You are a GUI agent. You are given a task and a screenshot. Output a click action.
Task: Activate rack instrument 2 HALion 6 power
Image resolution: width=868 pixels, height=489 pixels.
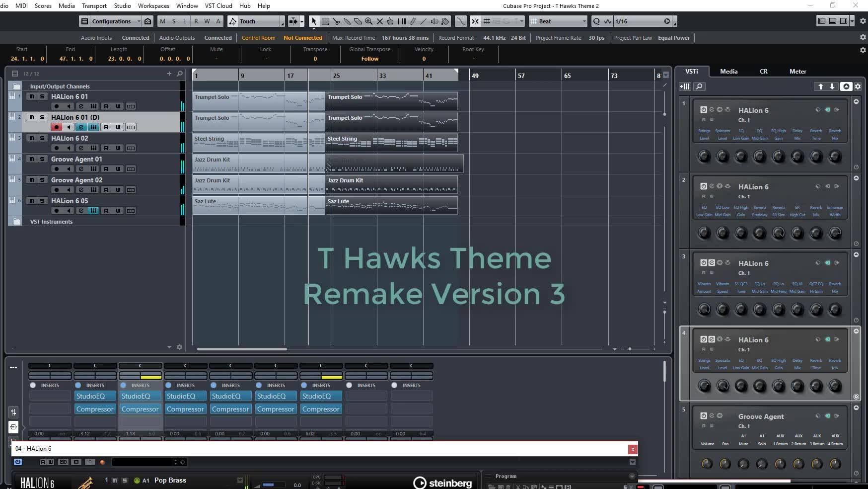(704, 186)
